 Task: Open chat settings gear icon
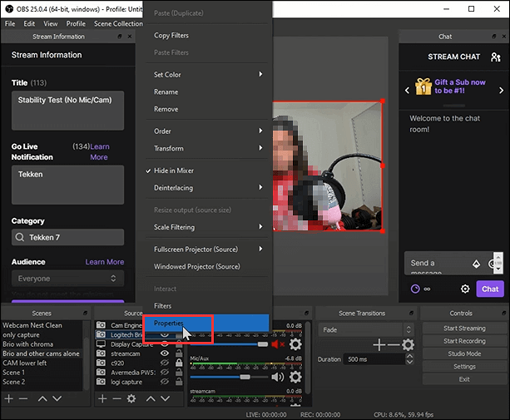click(x=465, y=289)
